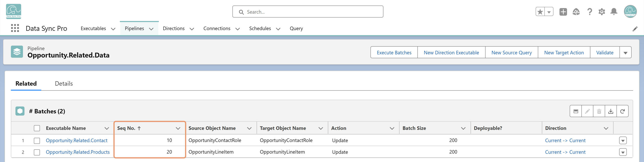Open the Query navigation tab
Viewport: 644px width, 162px height.
pyautogui.click(x=296, y=29)
